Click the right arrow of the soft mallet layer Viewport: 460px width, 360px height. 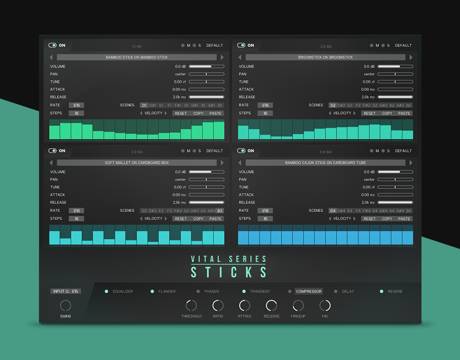coord(222,163)
